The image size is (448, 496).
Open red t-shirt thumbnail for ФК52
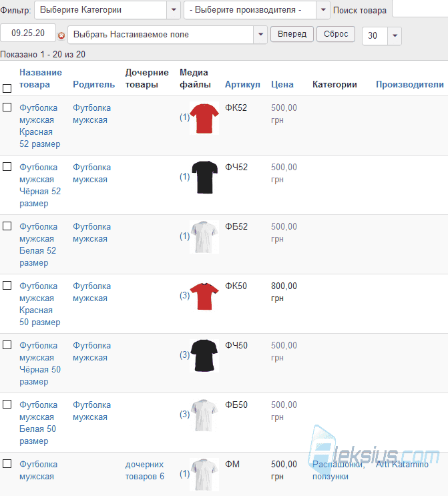[204, 118]
